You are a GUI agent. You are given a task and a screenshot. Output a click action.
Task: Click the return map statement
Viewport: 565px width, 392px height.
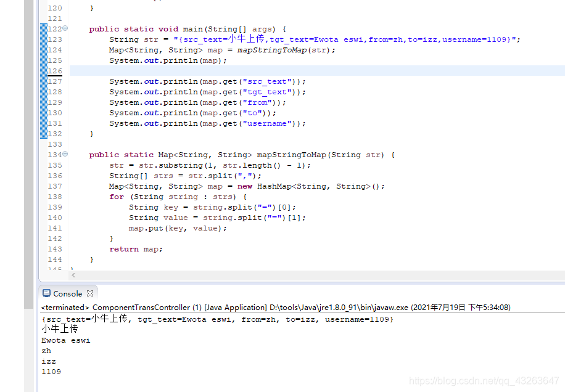pyautogui.click(x=136, y=249)
